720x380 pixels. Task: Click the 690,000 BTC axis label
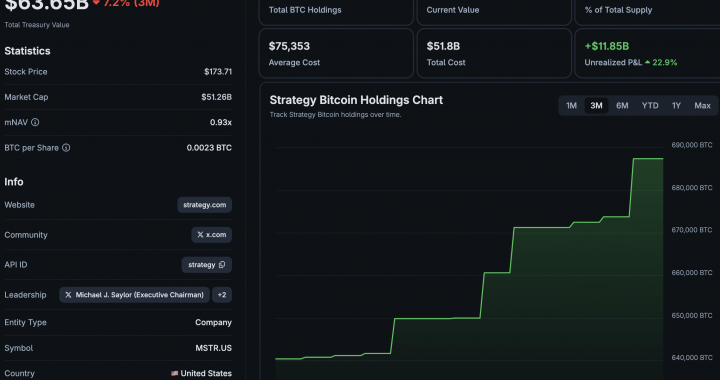[x=692, y=145]
